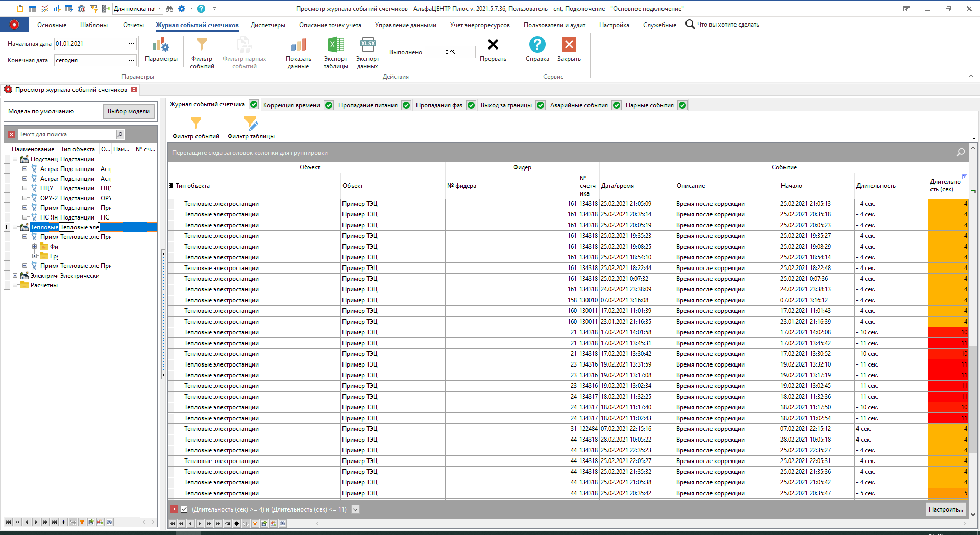This screenshot has height=535, width=980.
Task: Open Справка help icon
Action: [x=537, y=45]
